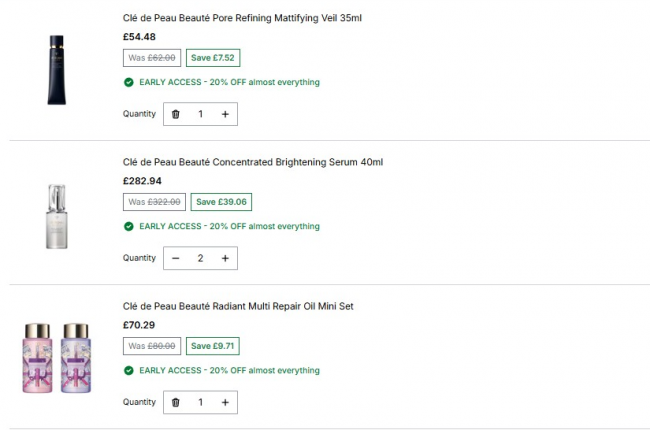Click the Early Access offer text under Brightening Serum
This screenshot has width=650, height=430.
click(x=229, y=226)
